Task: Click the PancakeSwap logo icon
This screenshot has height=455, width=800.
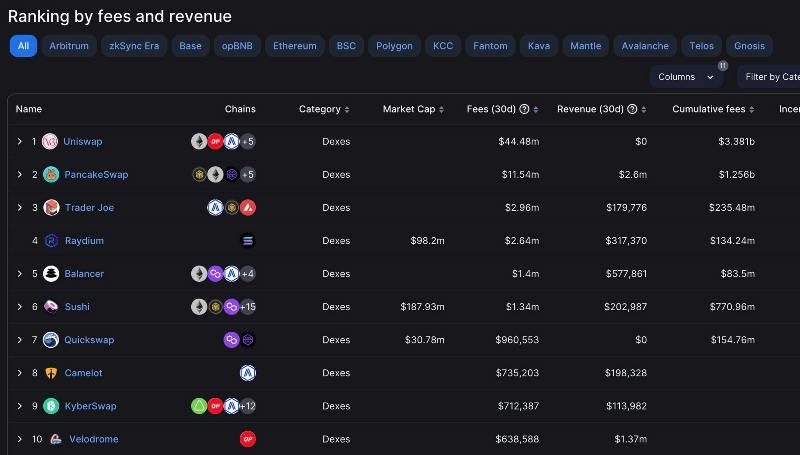Action: 50,175
